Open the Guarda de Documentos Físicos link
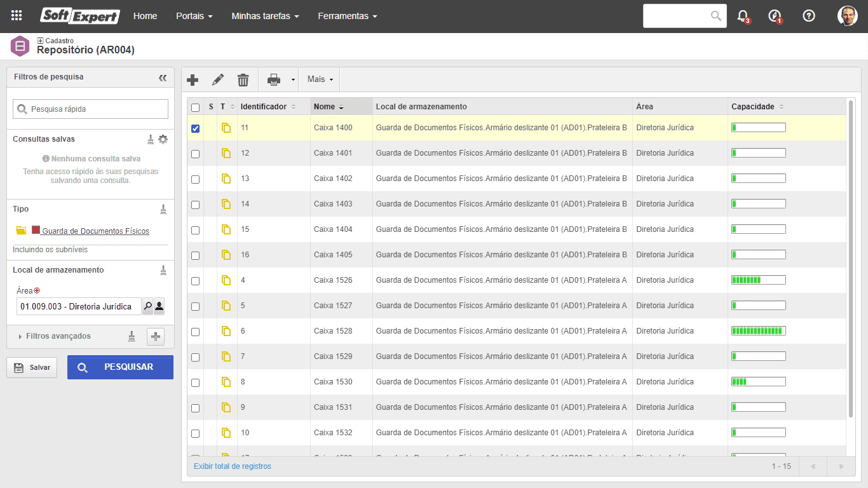868x488 pixels. pos(96,231)
